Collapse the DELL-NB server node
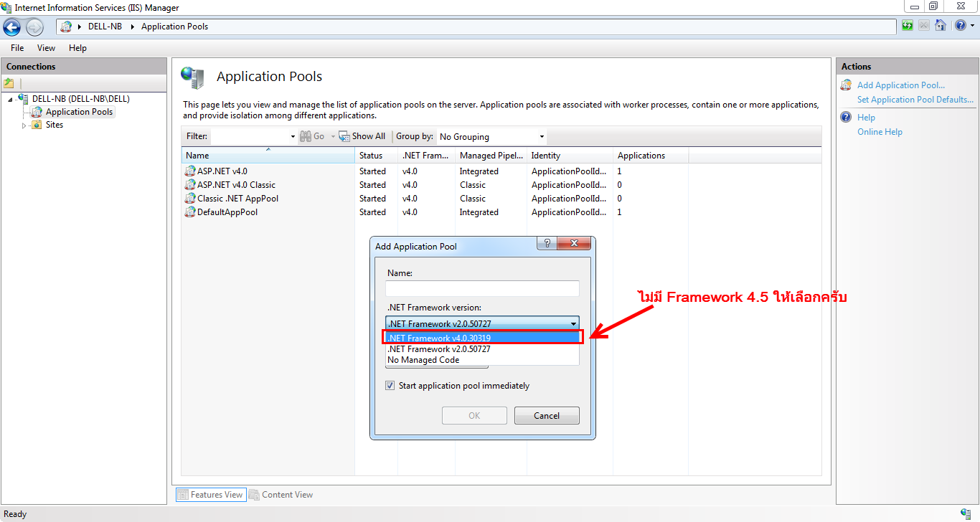This screenshot has height=522, width=980. click(11, 100)
